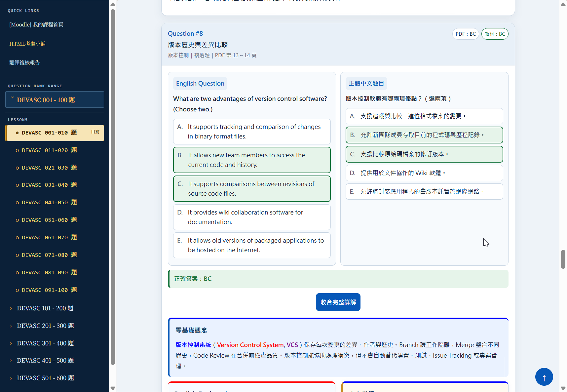Click the 教材：BC answer badge
This screenshot has width=567, height=392.
pos(495,34)
